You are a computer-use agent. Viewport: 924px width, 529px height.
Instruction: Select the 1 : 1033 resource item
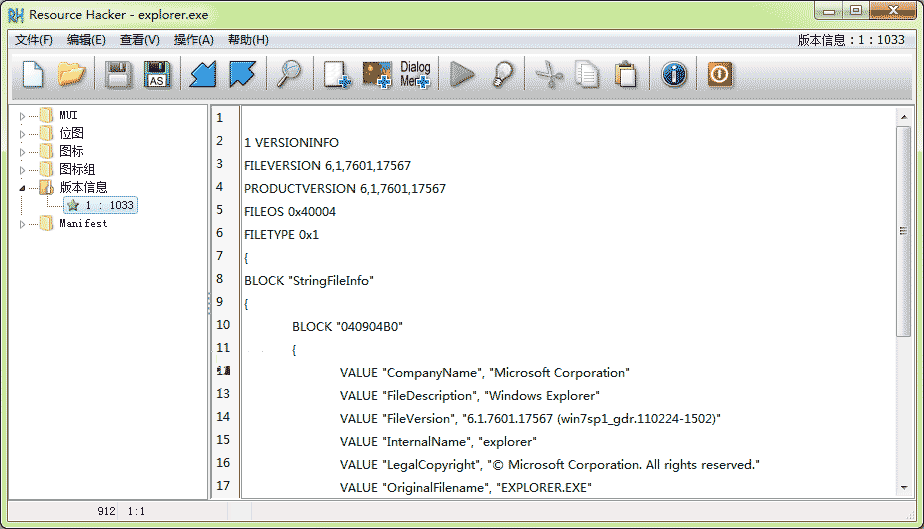tap(101, 205)
